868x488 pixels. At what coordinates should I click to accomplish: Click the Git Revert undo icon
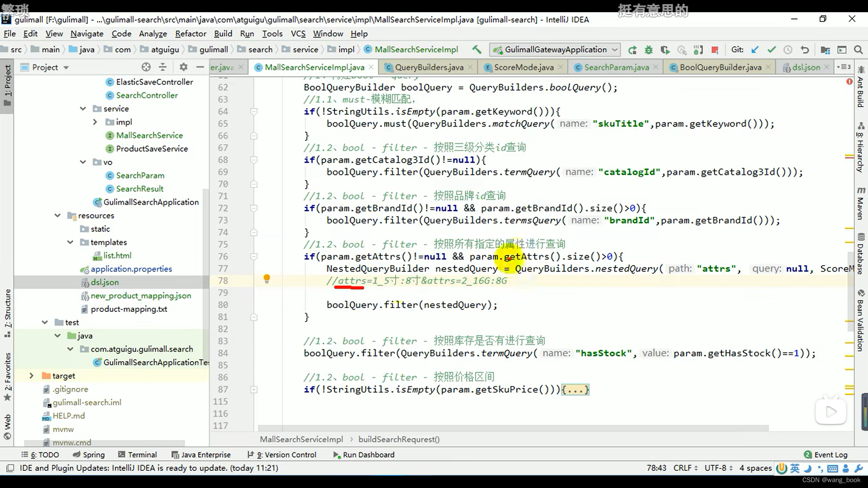pyautogui.click(x=805, y=50)
